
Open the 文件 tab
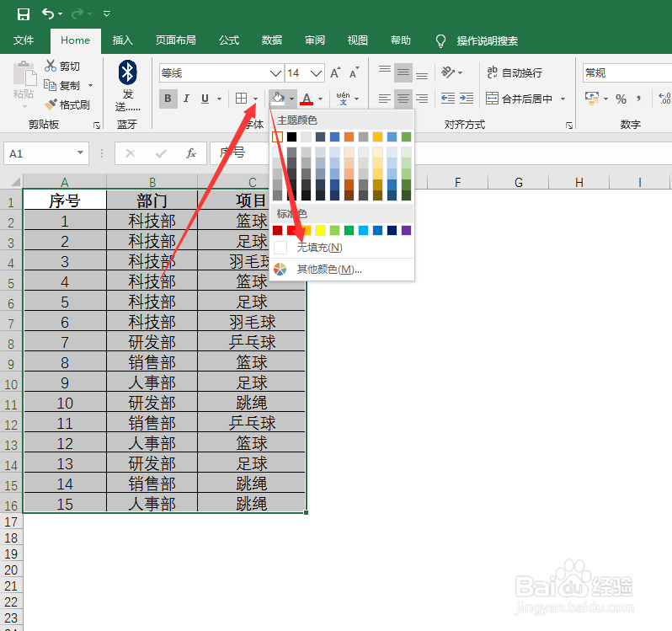[23, 40]
